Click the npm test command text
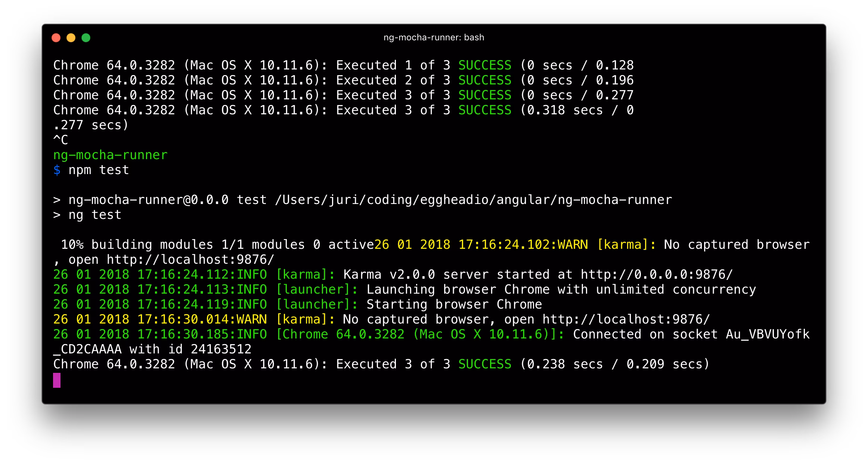This screenshot has height=464, width=868. 99,170
